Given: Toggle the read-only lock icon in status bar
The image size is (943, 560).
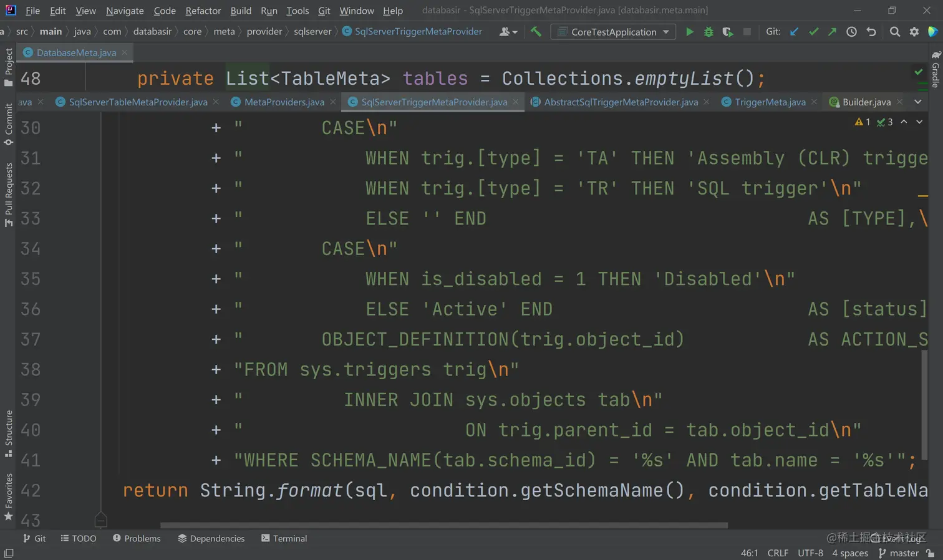Looking at the screenshot, I should [931, 553].
